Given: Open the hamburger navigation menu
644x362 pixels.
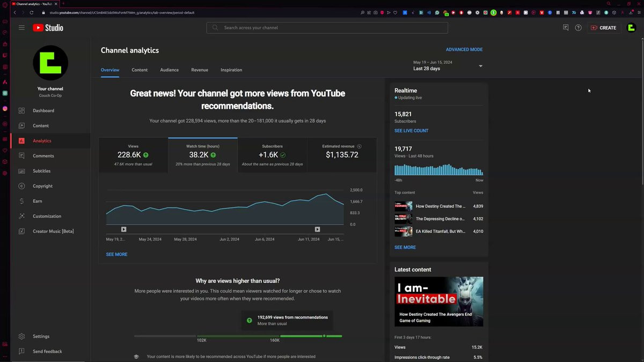Looking at the screenshot, I should point(21,27).
